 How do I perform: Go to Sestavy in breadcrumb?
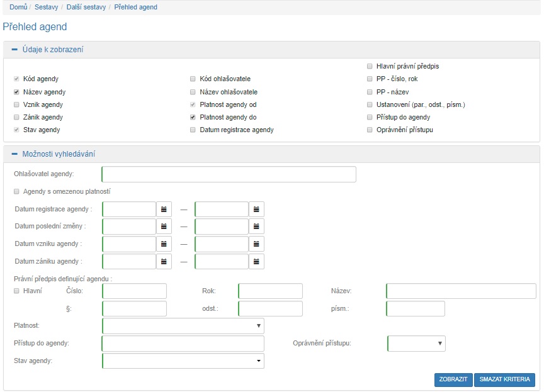click(47, 7)
